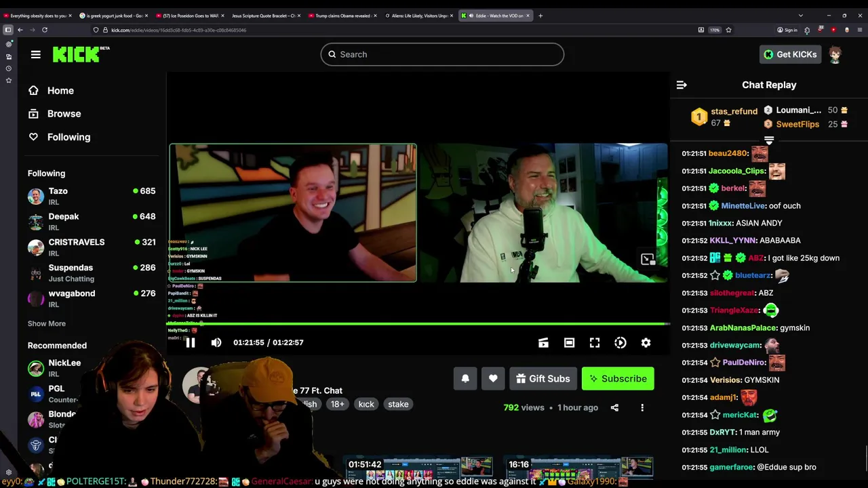Image resolution: width=868 pixels, height=488 pixels.
Task: Open wvagabond channel in Following
Action: click(92, 298)
